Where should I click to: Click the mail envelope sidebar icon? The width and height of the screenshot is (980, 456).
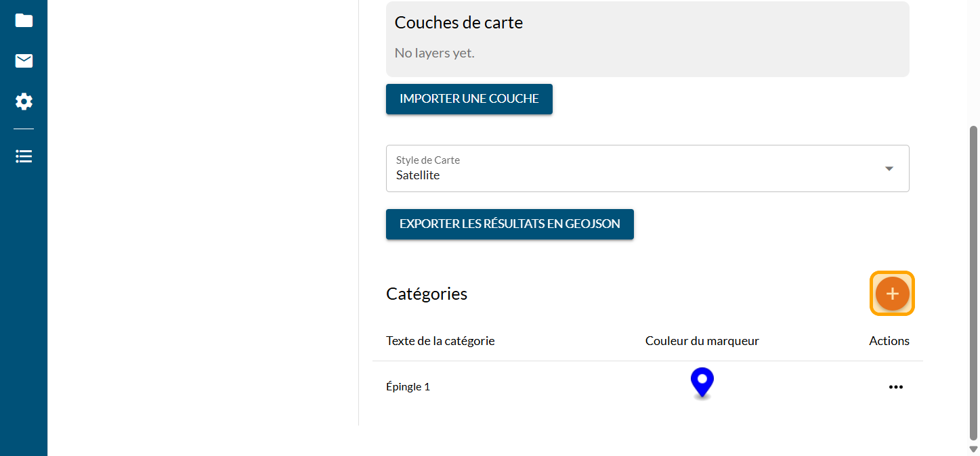[x=24, y=62]
